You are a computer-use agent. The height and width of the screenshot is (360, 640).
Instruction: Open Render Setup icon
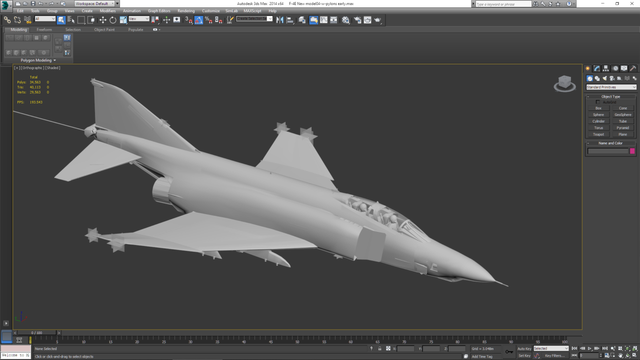357,20
